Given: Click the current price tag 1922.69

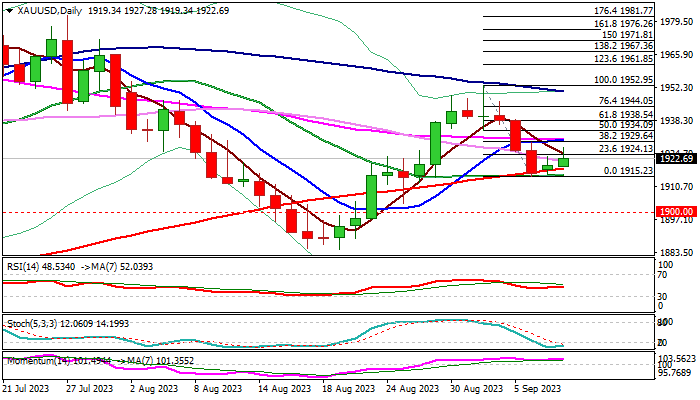Looking at the screenshot, I should pyautogui.click(x=676, y=158).
